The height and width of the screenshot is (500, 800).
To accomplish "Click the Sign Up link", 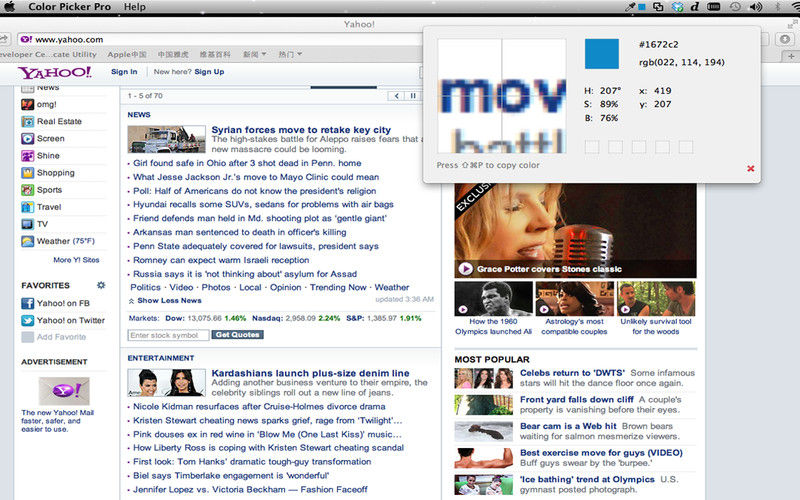I will [209, 72].
